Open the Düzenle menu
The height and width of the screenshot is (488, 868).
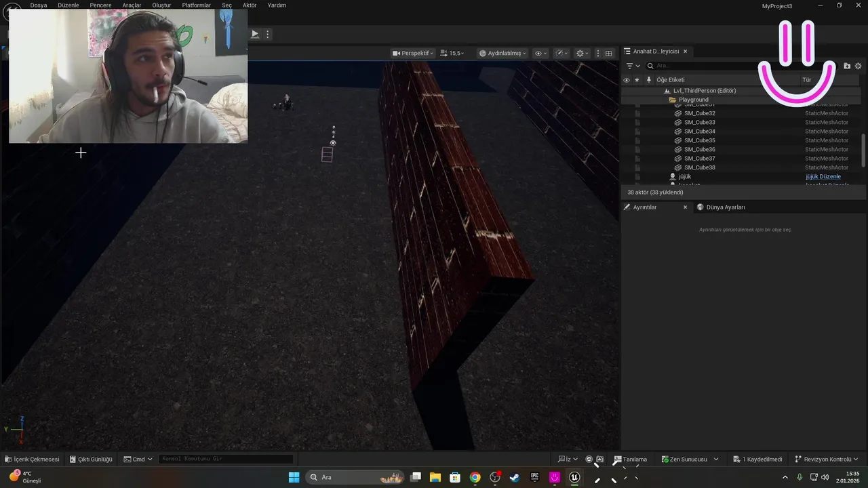pyautogui.click(x=68, y=5)
